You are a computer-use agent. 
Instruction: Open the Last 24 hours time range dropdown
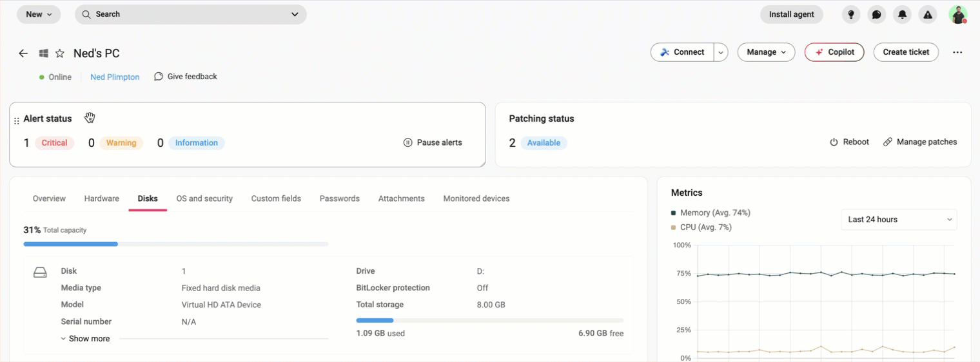[899, 220]
